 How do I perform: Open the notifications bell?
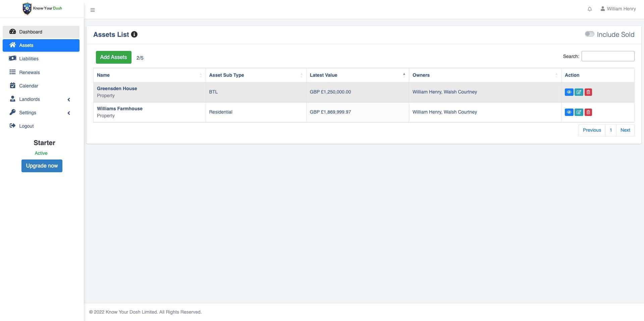[x=590, y=9]
